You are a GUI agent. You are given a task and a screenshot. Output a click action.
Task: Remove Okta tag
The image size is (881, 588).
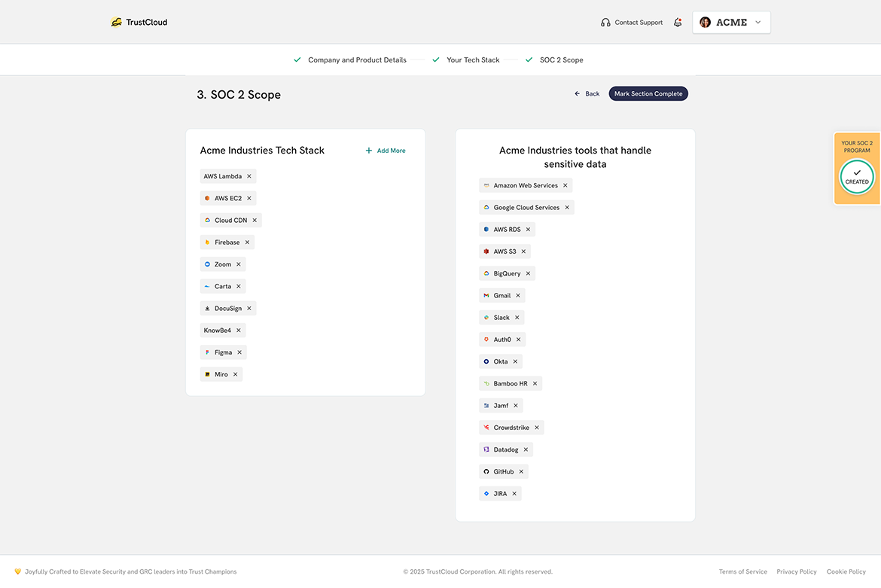click(x=515, y=361)
